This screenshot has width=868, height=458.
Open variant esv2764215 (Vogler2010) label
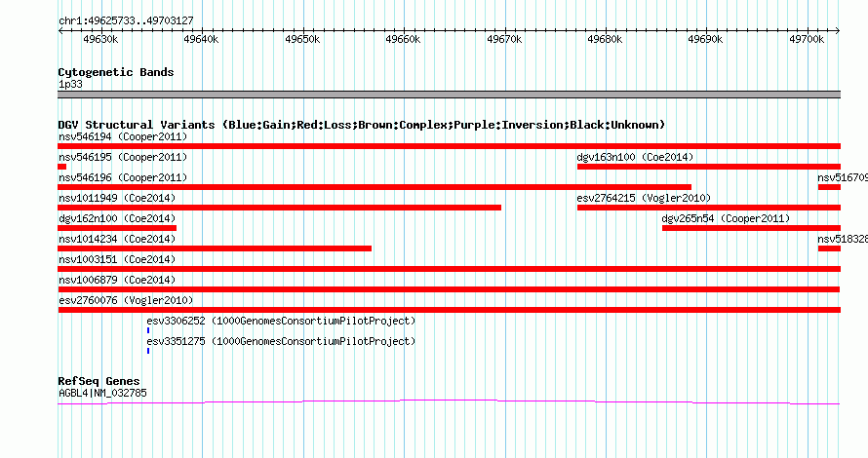coord(644,198)
